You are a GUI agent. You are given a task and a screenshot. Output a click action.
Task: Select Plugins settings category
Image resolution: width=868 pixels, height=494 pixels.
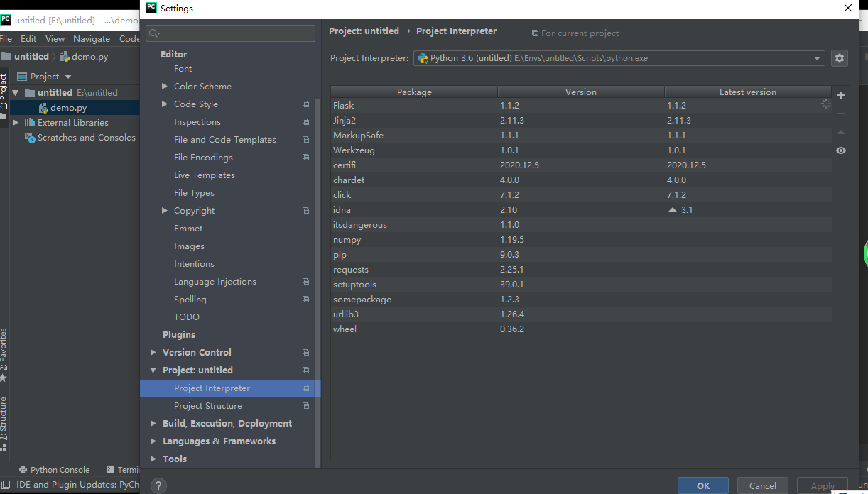[x=179, y=335]
